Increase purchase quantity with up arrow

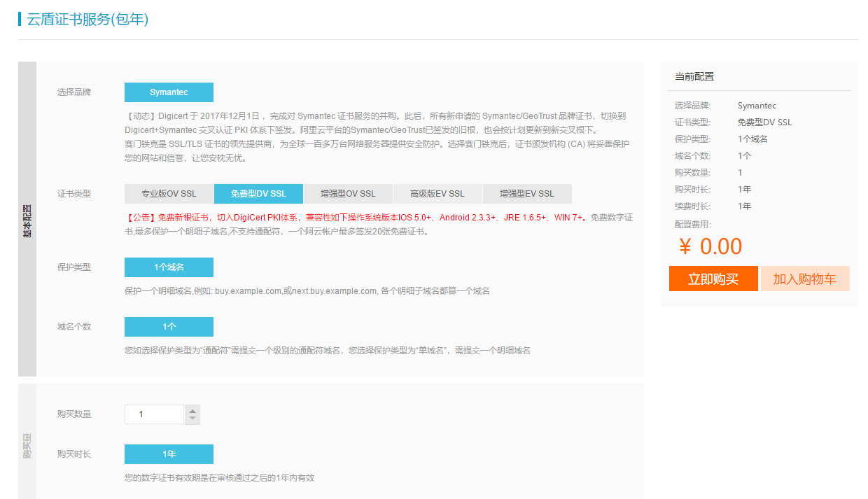click(192, 409)
